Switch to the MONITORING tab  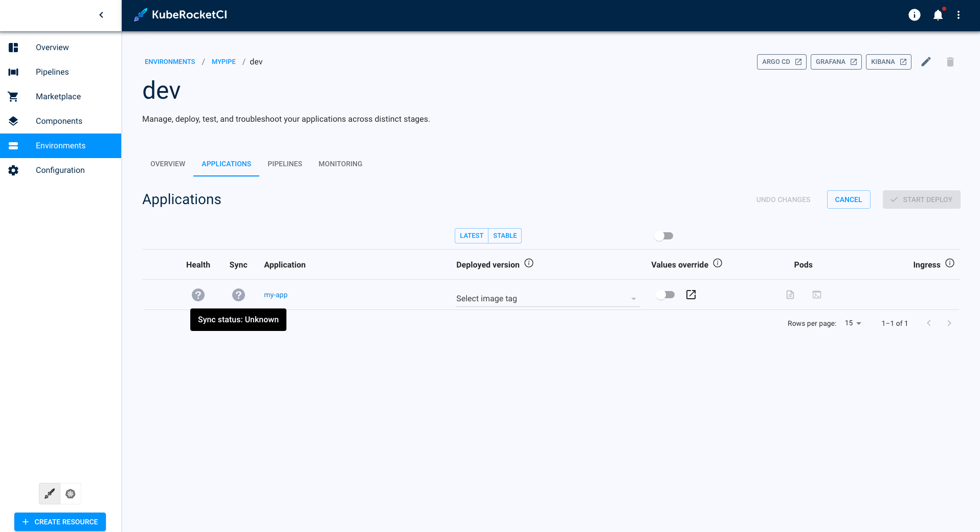(340, 164)
